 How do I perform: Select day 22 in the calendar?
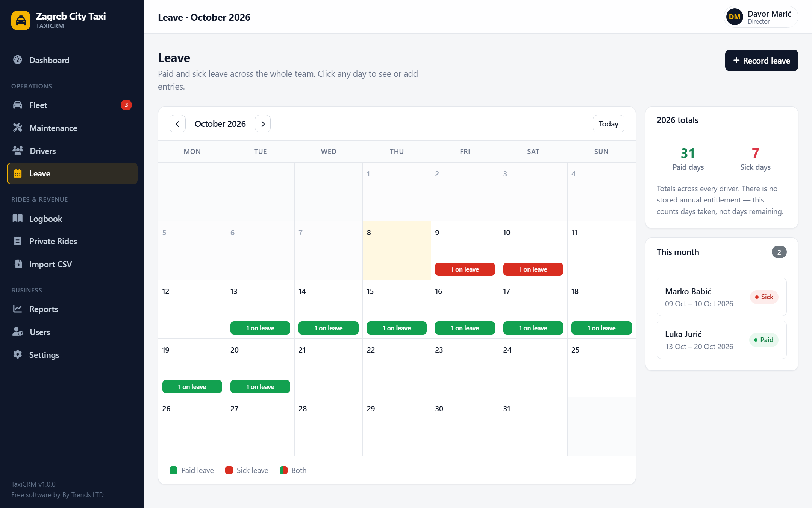(x=397, y=368)
